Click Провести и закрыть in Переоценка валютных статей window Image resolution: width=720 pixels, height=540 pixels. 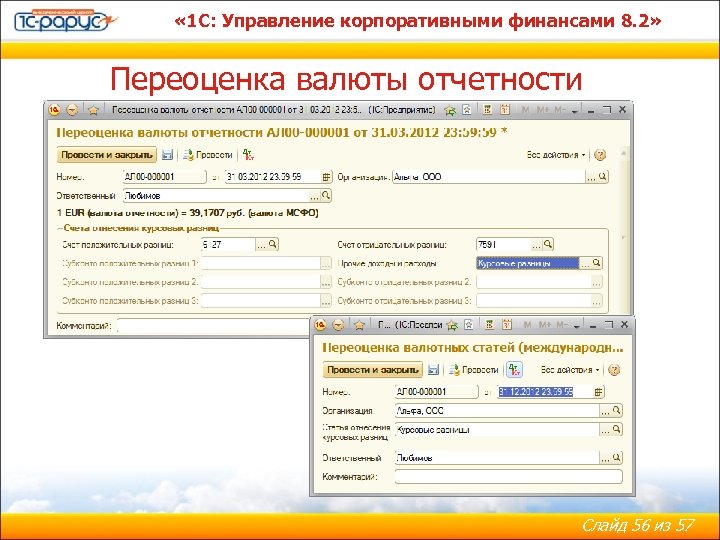(372, 370)
